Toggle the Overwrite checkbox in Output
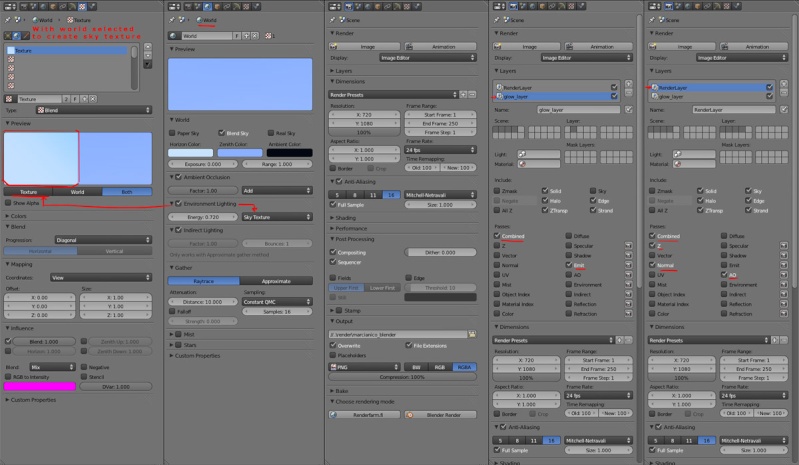Screen dimensions: 799x465 (x=333, y=345)
